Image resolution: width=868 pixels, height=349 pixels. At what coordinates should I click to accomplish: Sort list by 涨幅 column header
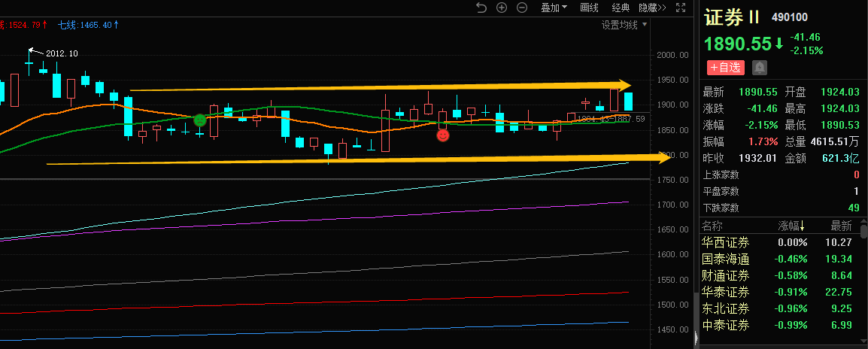click(x=791, y=226)
